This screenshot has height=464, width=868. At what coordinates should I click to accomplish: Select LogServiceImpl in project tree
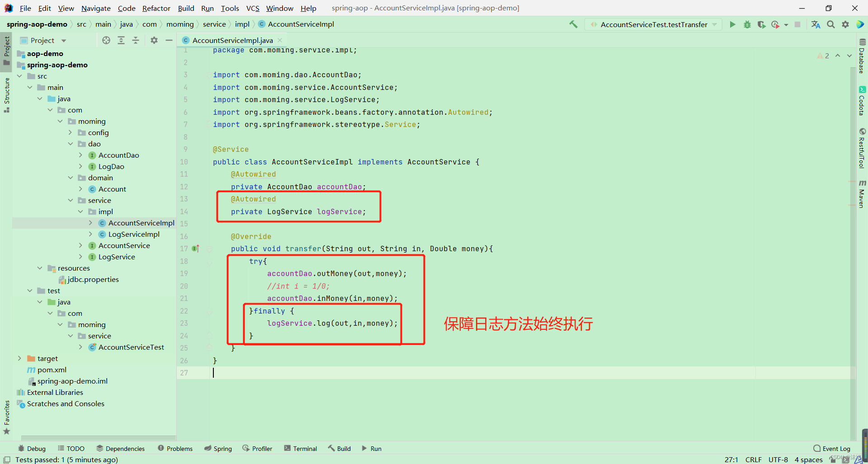134,234
